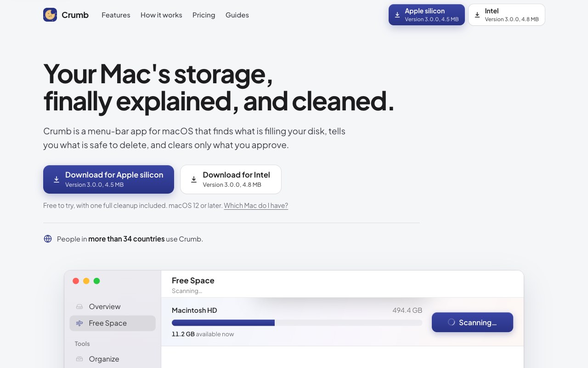588x368 pixels.
Task: Select Free Space in the app sidebar
Action: point(113,323)
